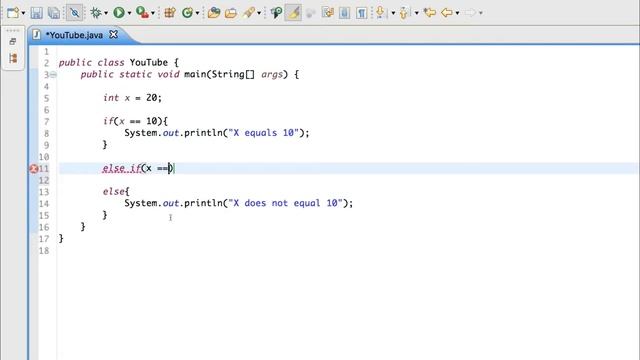Click the New wizard icon
This screenshot has height=360, width=640.
click(13, 13)
